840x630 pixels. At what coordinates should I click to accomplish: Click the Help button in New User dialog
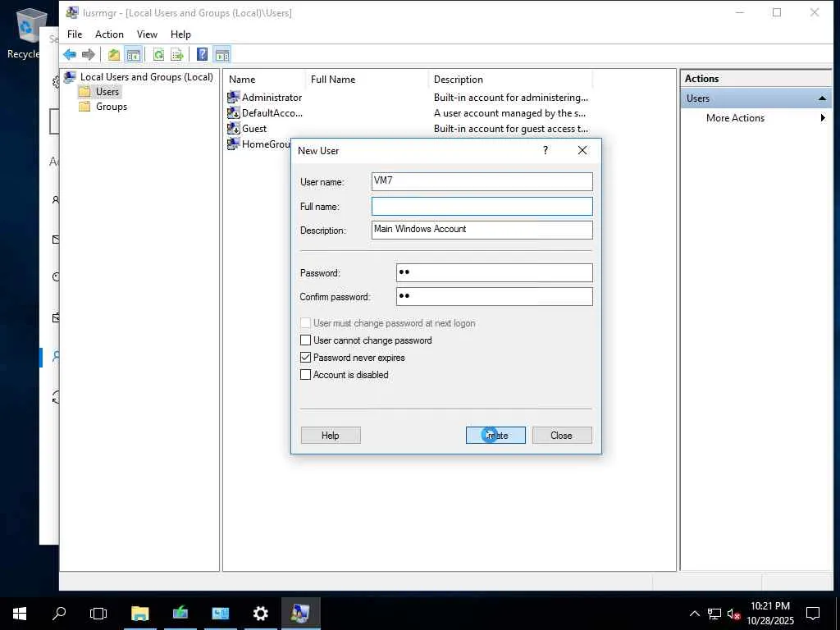331,435
